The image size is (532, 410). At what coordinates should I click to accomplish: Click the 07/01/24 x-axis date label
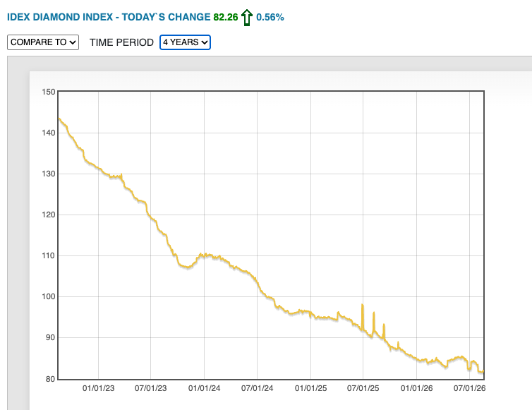257,388
